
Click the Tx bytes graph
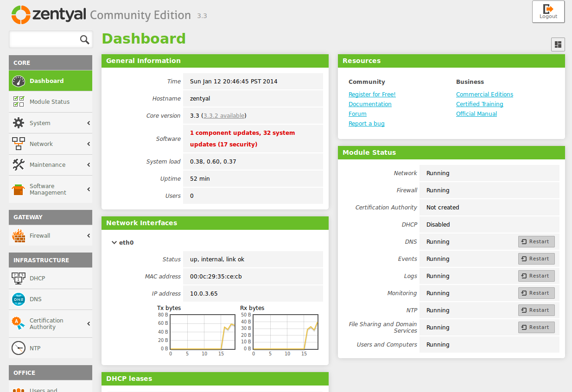[x=203, y=332]
